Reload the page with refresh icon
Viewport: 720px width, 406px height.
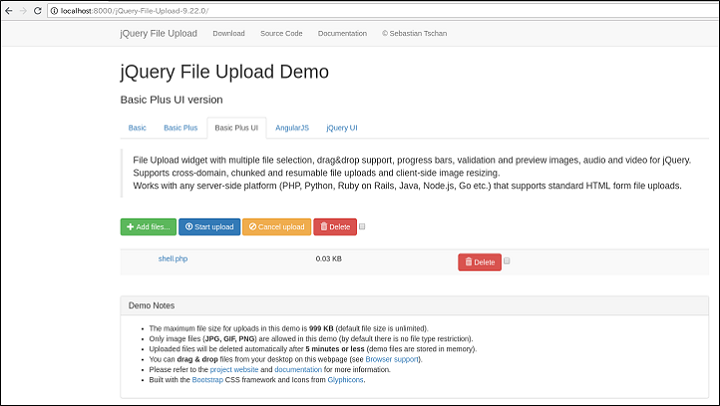[38, 11]
